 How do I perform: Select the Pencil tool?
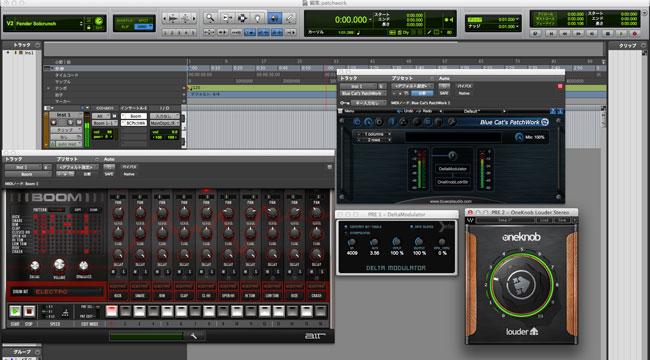[289, 18]
